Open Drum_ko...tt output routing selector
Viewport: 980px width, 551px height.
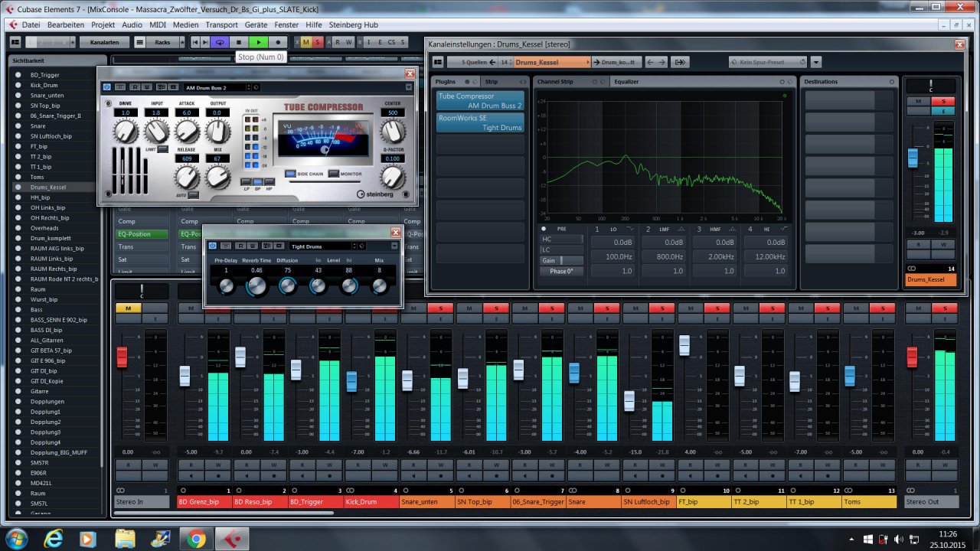coord(617,62)
